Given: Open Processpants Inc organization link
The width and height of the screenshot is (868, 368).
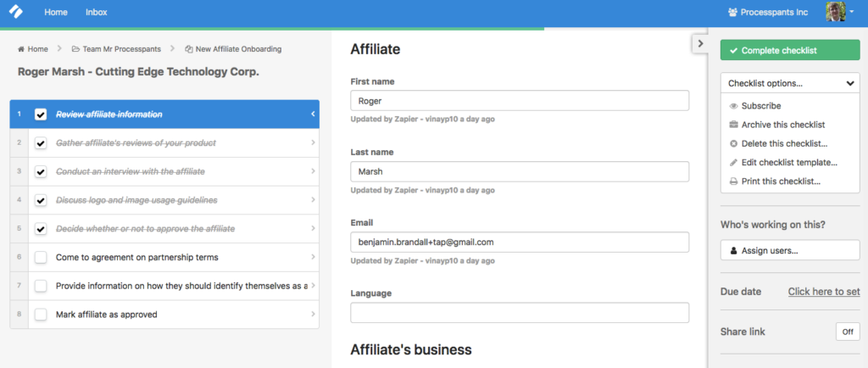Looking at the screenshot, I should (x=767, y=12).
